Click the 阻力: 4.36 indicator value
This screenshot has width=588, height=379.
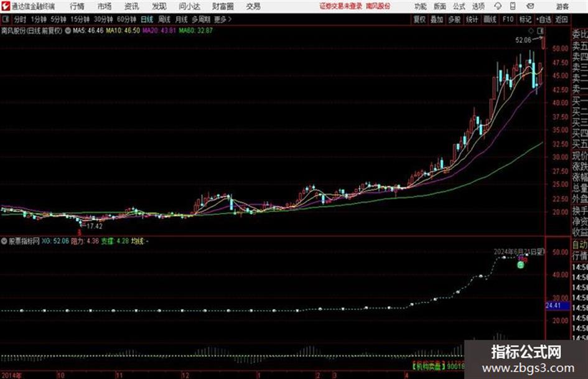(x=85, y=241)
